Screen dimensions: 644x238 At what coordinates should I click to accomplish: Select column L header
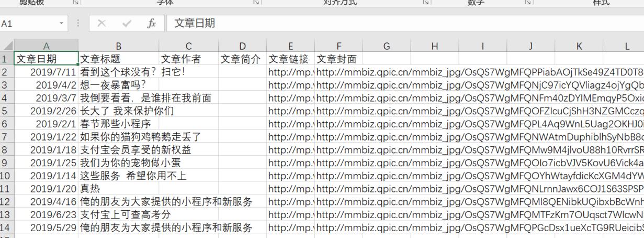[x=624, y=46]
